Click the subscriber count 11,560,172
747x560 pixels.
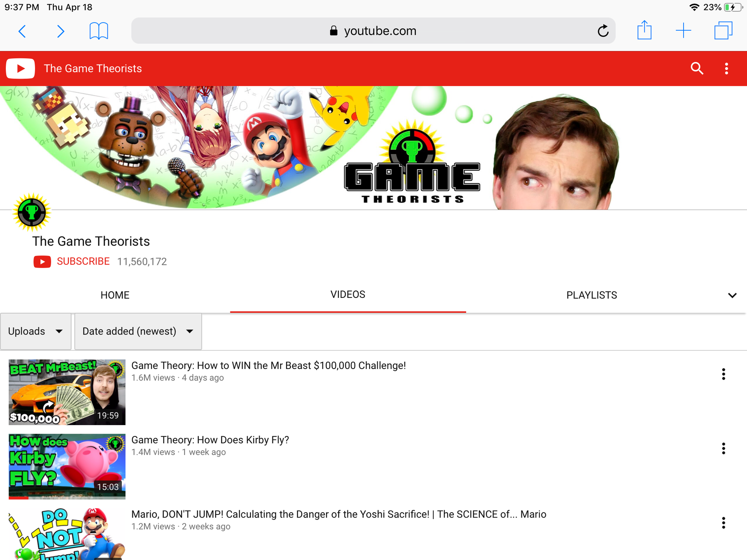click(x=142, y=262)
